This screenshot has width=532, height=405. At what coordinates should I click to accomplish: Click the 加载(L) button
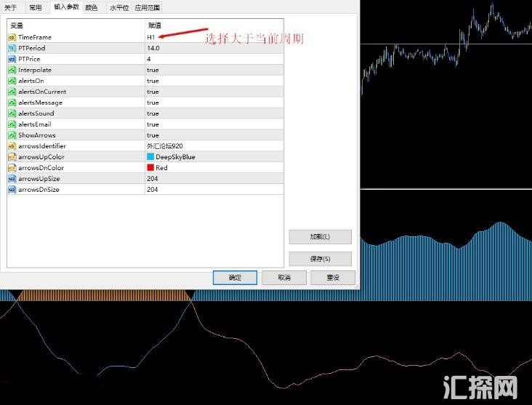click(320, 237)
